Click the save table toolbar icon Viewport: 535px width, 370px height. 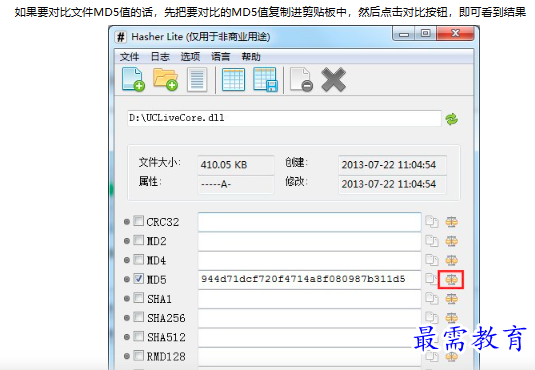pos(265,79)
